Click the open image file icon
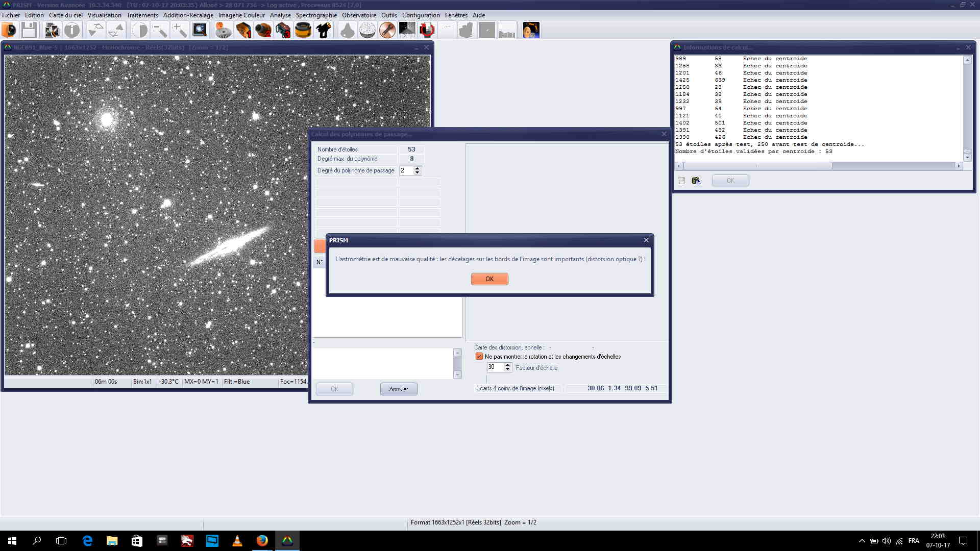This screenshot has width=980, height=551. pos(10,30)
